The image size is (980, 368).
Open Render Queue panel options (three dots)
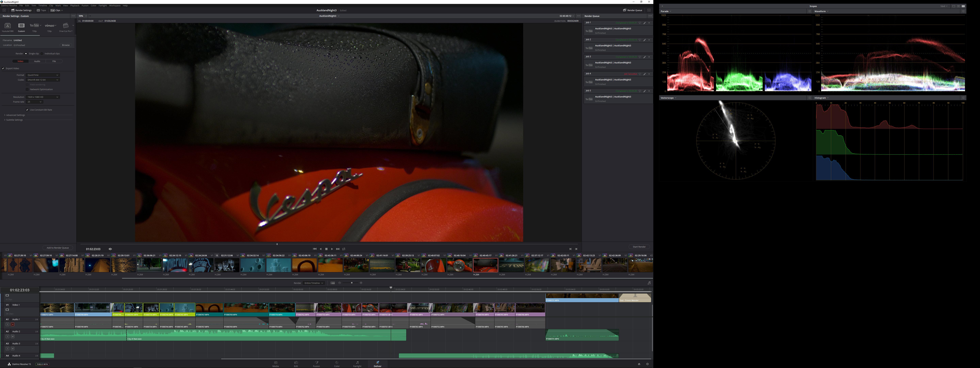point(650,16)
